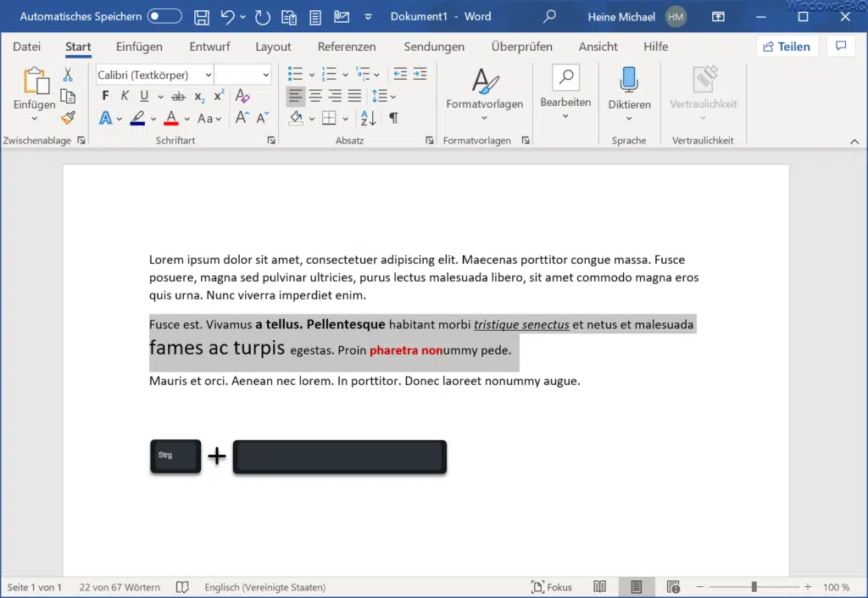Click the Cut scissors icon
This screenshot has width=868, height=598.
pos(68,74)
